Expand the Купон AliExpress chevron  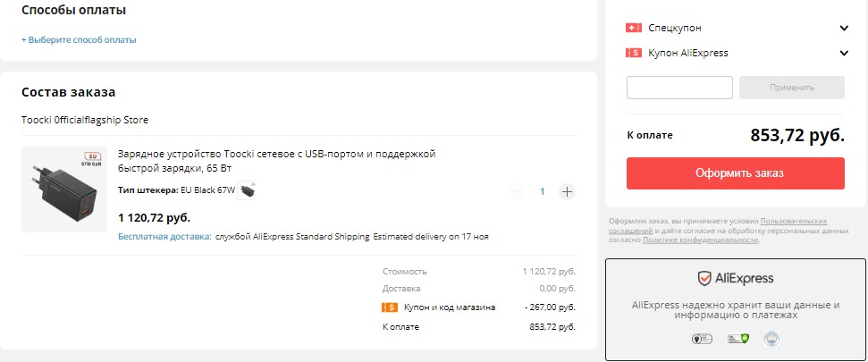[844, 53]
